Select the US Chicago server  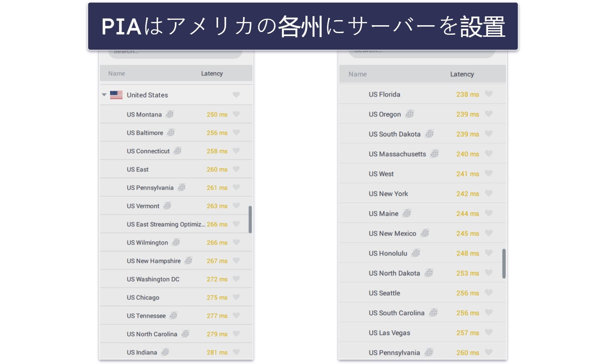click(x=176, y=297)
